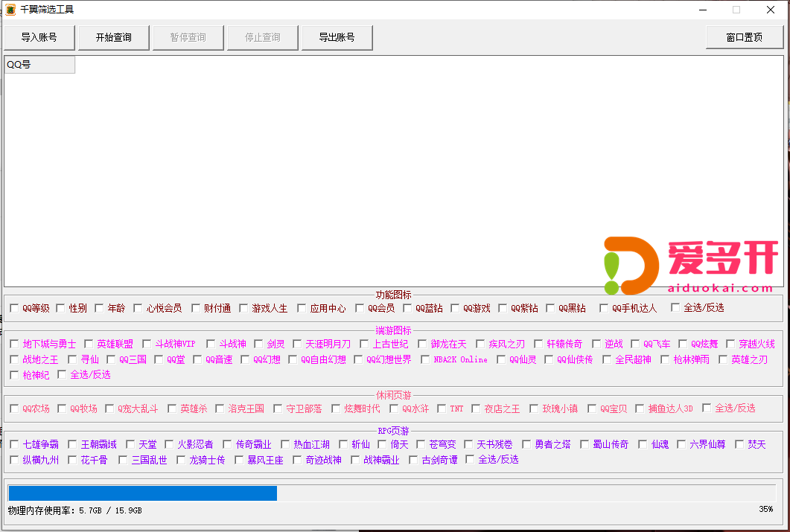Tick 战地之王 checkbox
This screenshot has height=532, width=790.
pyautogui.click(x=15, y=359)
